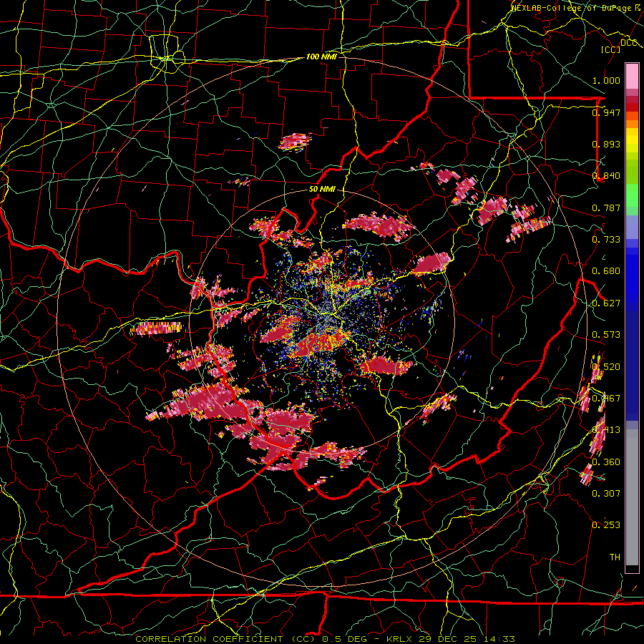Click the 0.840 color scale value

(606, 176)
